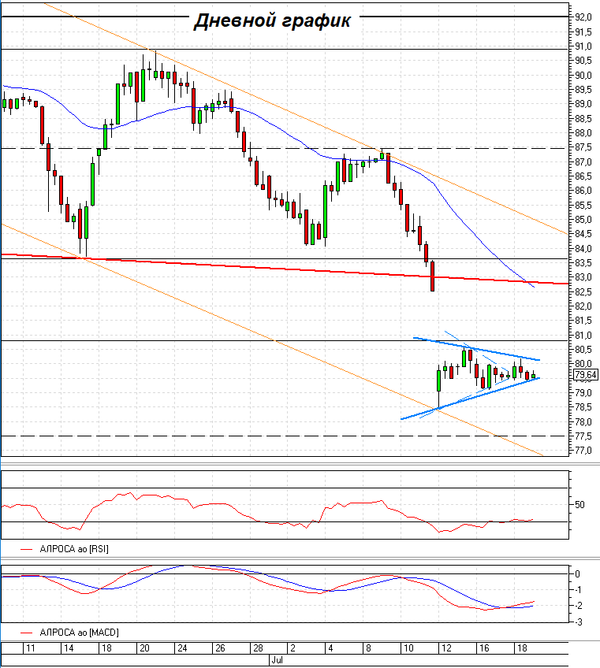Click the MACD axis label -2
Viewport: 600px width, 668px height.
coord(577,606)
